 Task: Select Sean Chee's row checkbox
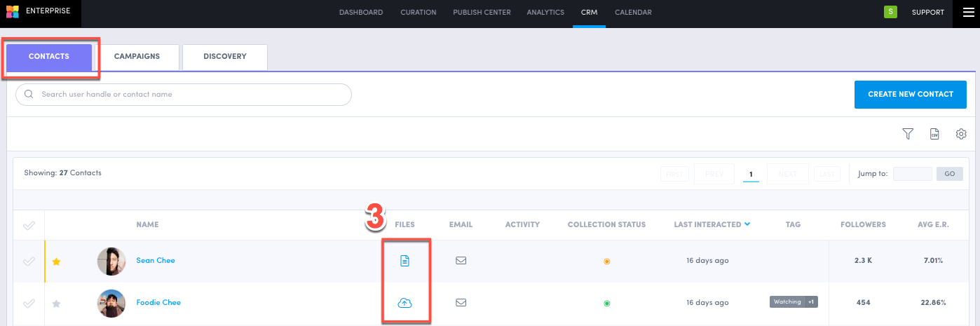29,262
